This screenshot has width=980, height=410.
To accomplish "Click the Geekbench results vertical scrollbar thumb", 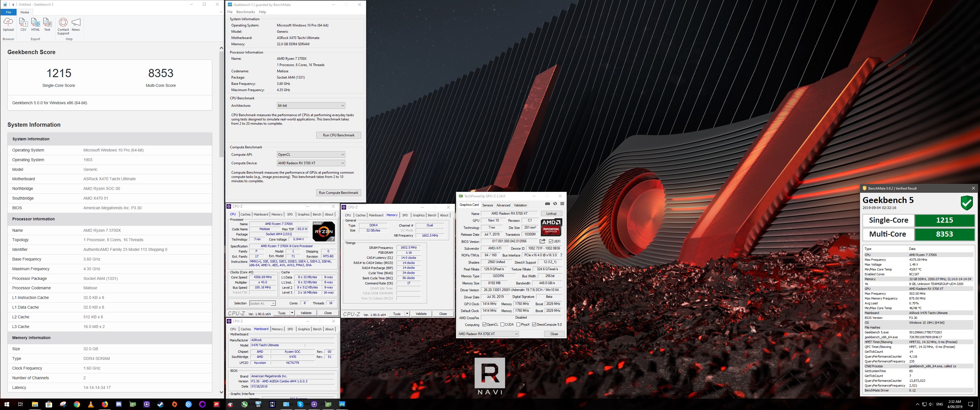I will [221, 104].
